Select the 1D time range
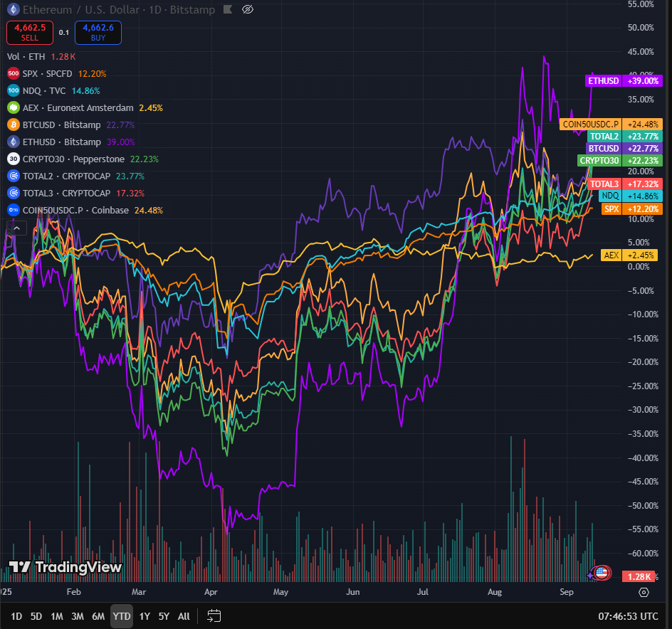The image size is (672, 629). 16,616
